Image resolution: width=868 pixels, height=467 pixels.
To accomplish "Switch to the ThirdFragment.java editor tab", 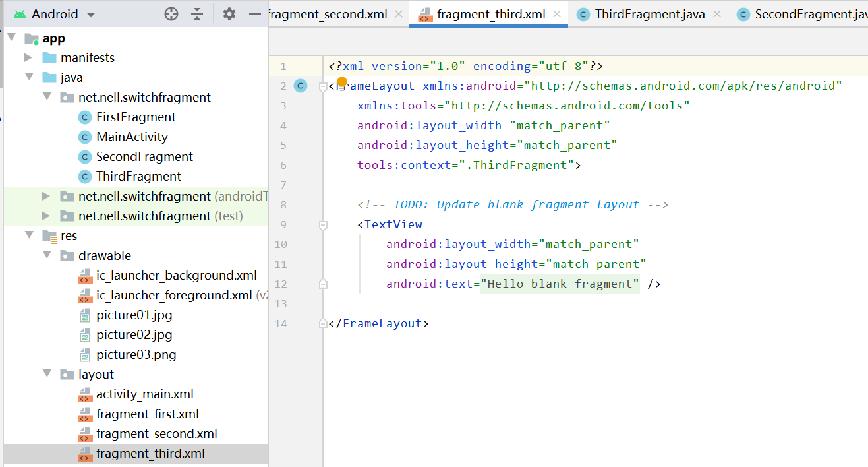I will [650, 14].
